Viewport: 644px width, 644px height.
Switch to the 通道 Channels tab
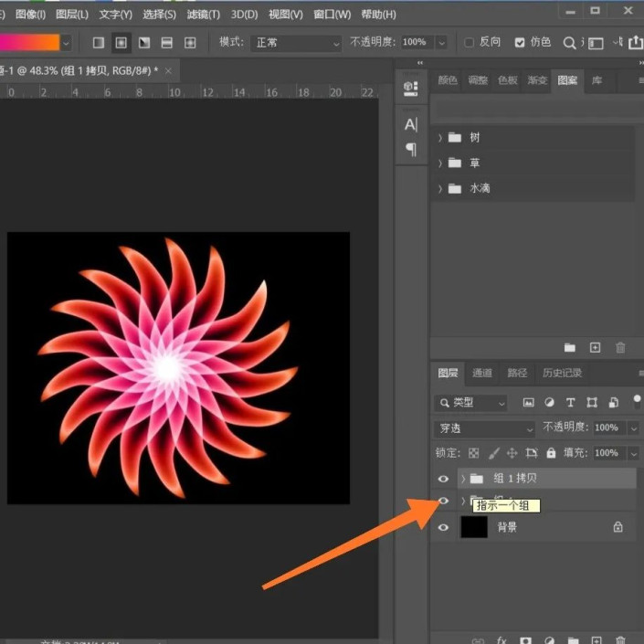click(x=482, y=373)
